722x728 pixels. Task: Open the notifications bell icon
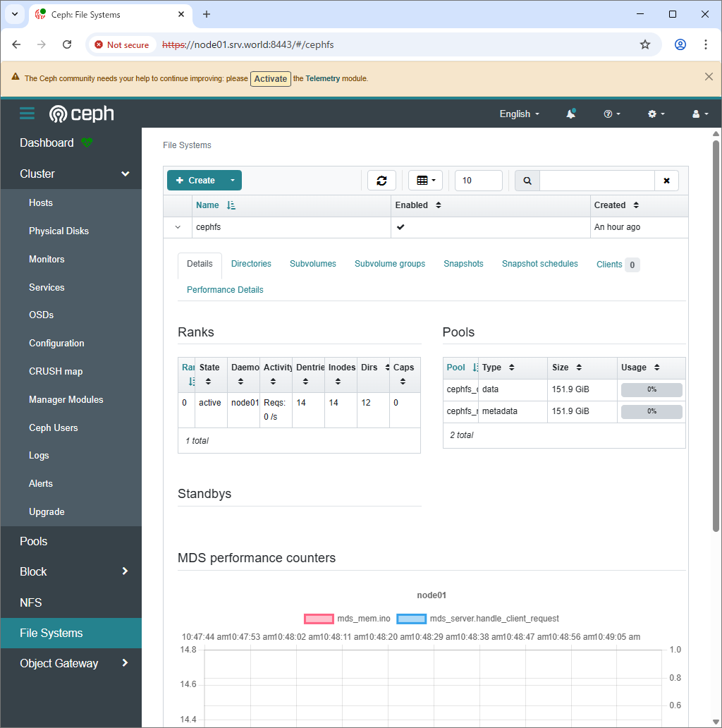coord(570,114)
